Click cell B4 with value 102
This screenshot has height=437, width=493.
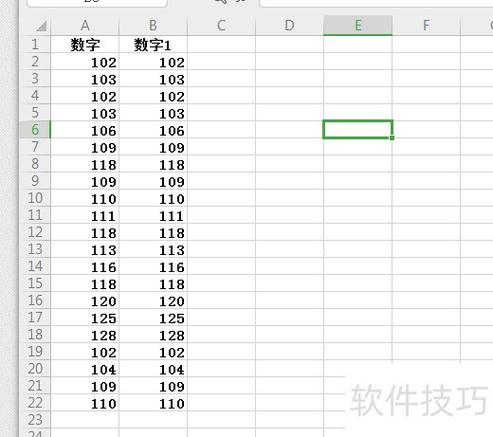pos(153,95)
